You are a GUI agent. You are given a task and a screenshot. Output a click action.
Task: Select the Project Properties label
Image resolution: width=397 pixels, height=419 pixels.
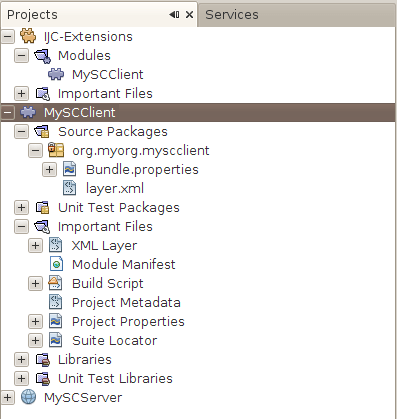[x=128, y=322]
